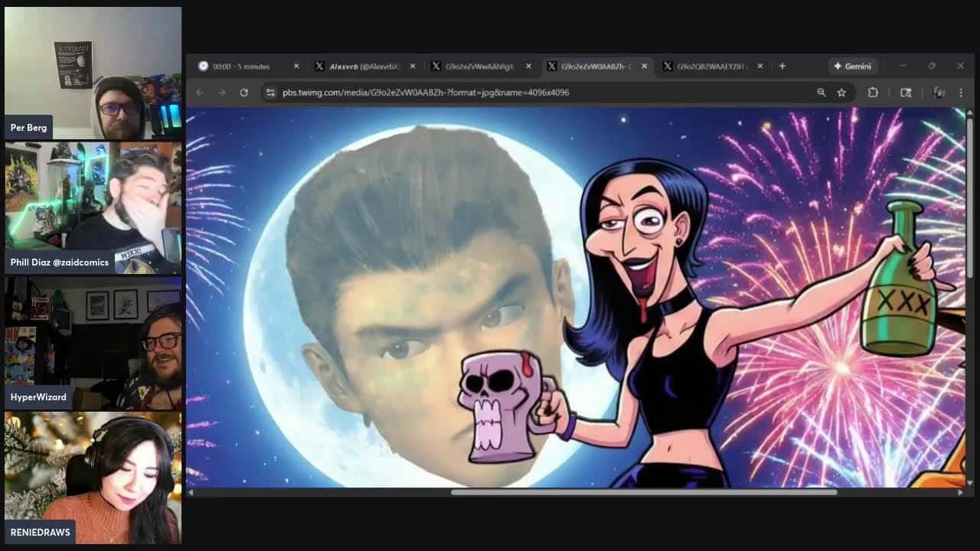Viewport: 980px width, 551px height.
Task: Open the zoom magnifier in address bar
Action: [x=821, y=93]
